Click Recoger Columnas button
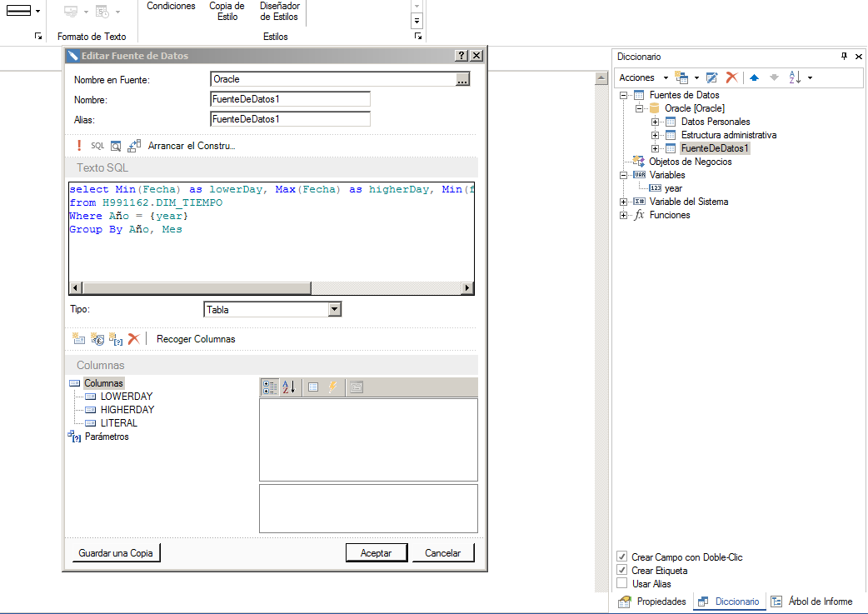868x614 pixels. tap(196, 339)
